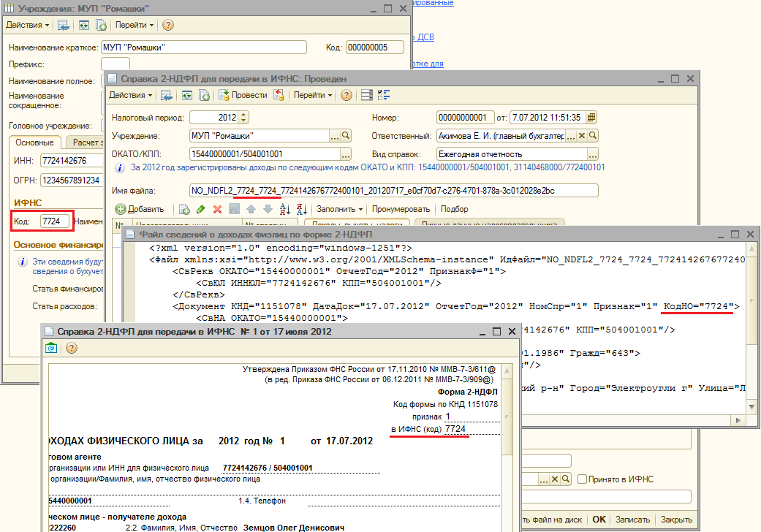The image size is (761, 532).
Task: Click the pencil edit row icon
Action: (x=201, y=209)
